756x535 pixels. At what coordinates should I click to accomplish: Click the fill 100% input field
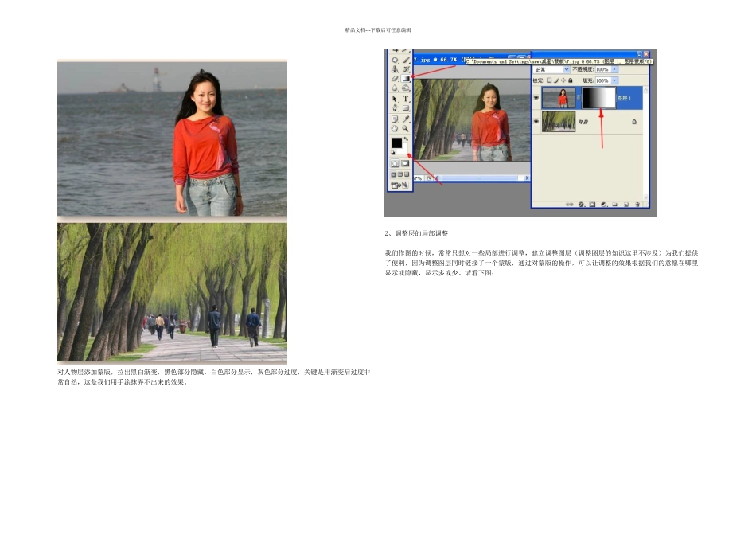[x=603, y=80]
